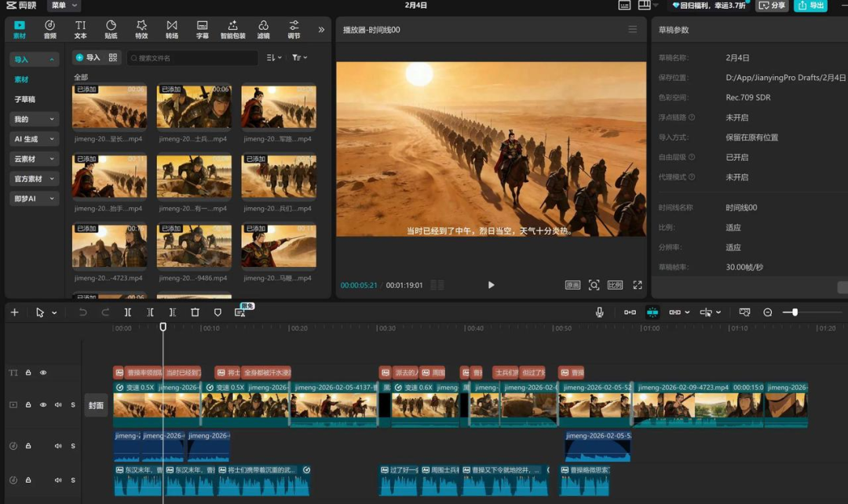Mute the main video track
This screenshot has height=504, width=848.
pyautogui.click(x=58, y=404)
